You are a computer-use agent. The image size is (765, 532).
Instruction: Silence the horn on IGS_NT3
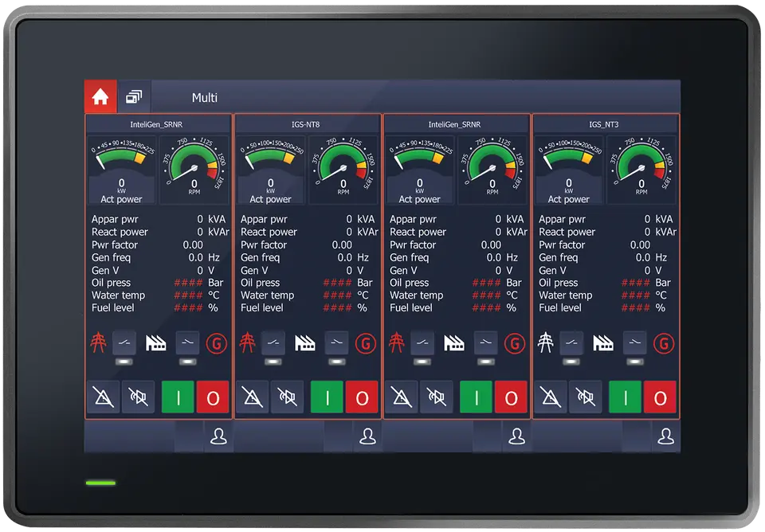(586, 397)
